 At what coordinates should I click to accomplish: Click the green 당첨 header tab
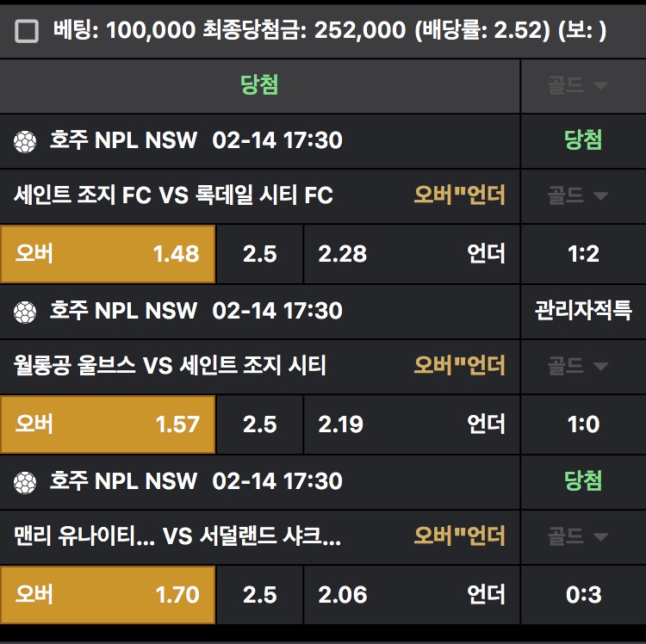[x=259, y=85]
